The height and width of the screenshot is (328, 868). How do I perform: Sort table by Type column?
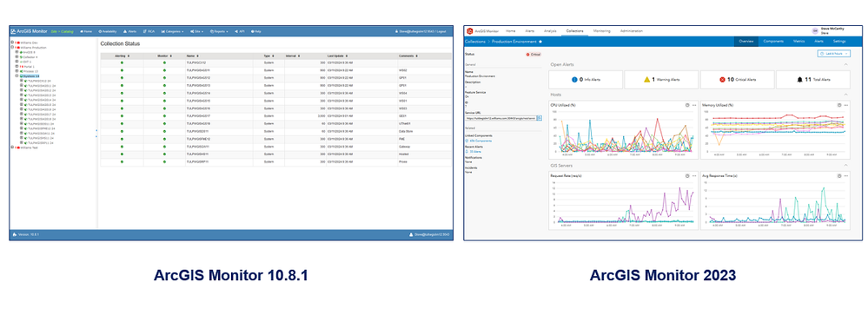click(268, 56)
